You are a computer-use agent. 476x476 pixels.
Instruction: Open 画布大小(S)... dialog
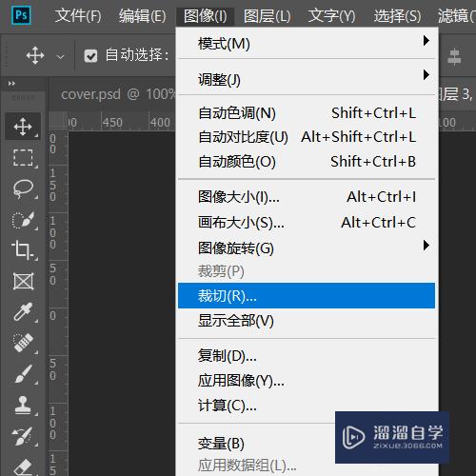[x=307, y=223]
